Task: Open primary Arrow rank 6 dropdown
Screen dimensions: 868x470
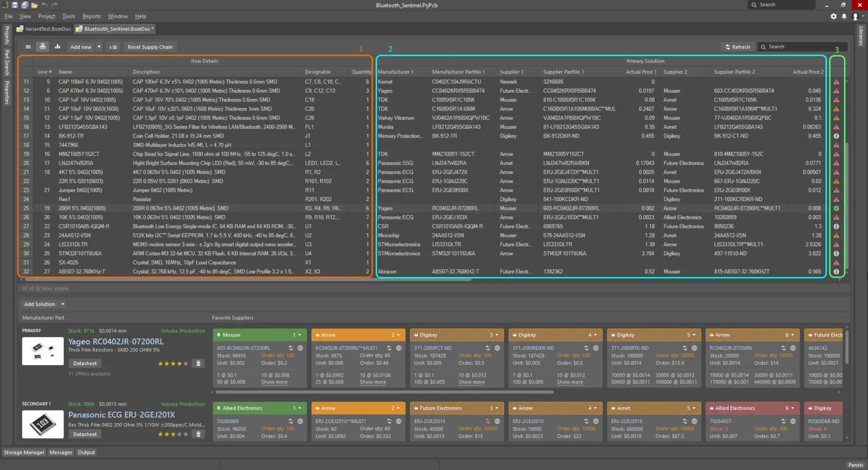Action: (x=793, y=335)
